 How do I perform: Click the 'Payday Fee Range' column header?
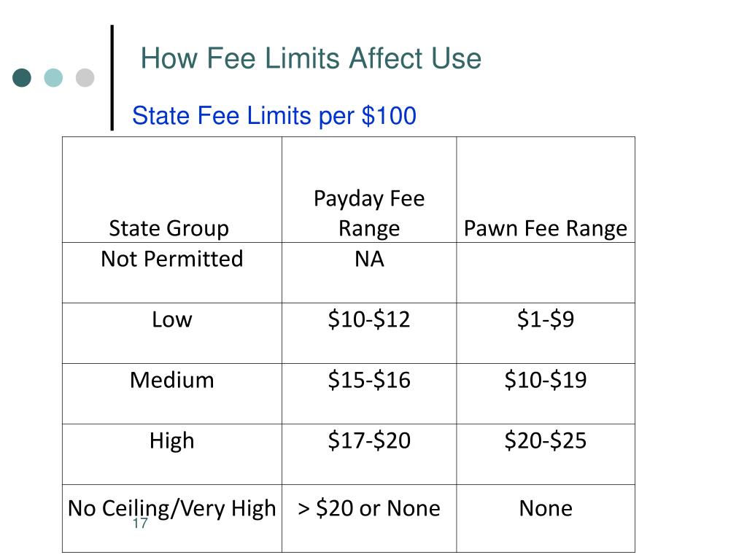coord(369,190)
